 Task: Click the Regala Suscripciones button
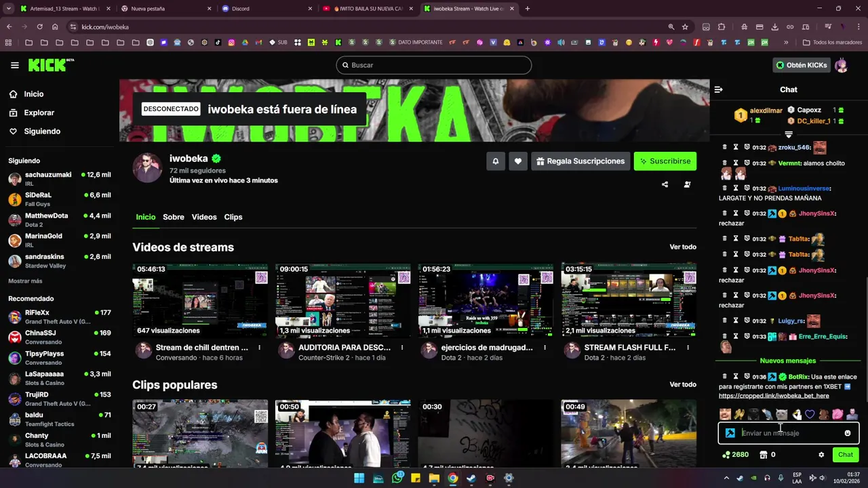pyautogui.click(x=580, y=161)
